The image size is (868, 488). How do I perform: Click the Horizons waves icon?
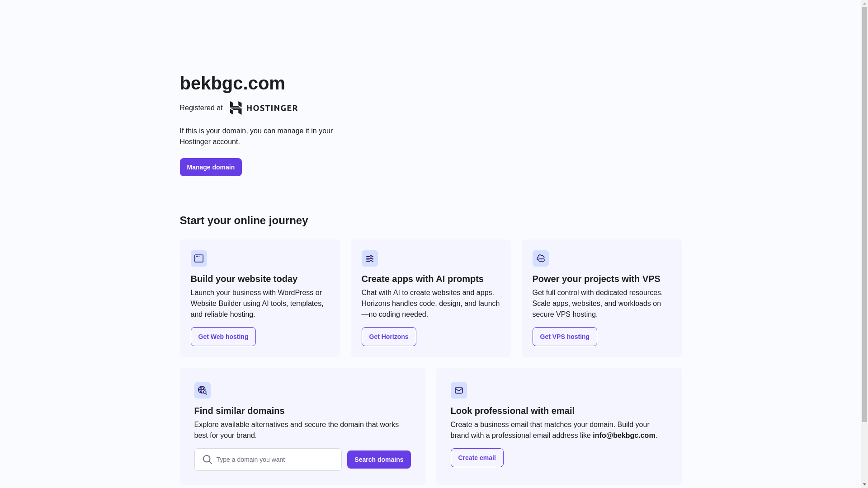click(369, 258)
